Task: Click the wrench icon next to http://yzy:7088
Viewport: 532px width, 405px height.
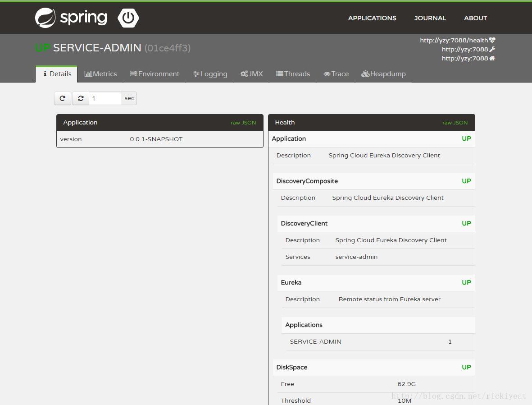Action: tap(492, 49)
